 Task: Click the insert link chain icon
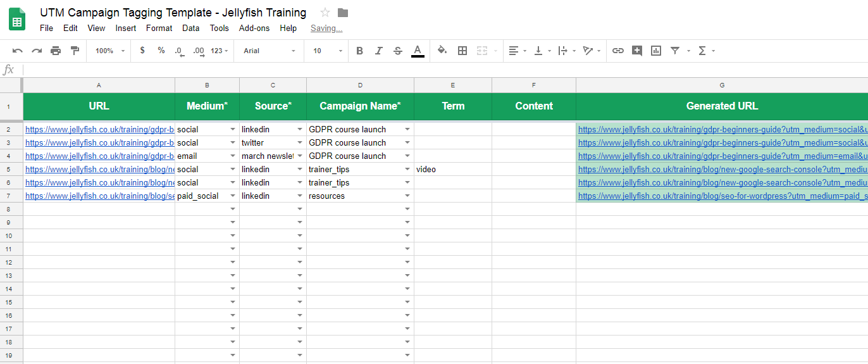(618, 51)
